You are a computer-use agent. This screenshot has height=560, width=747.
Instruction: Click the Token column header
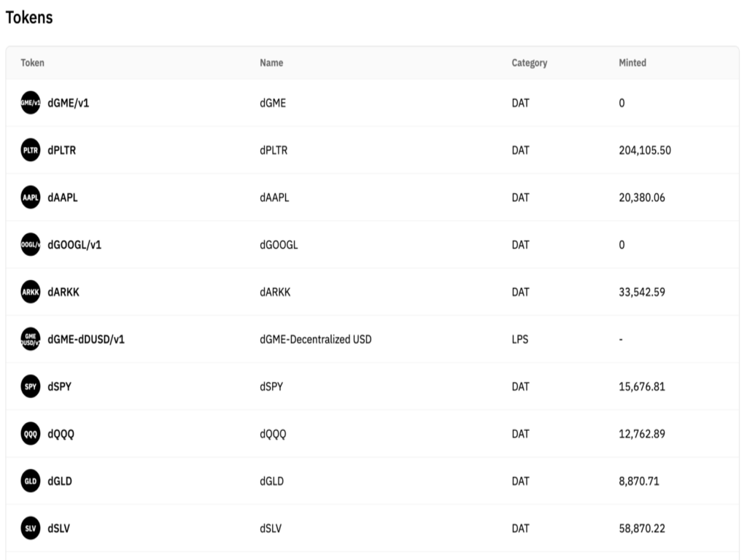point(32,63)
